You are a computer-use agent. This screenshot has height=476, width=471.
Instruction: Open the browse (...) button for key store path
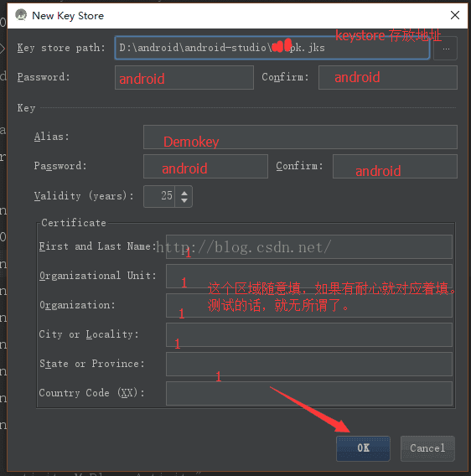[446, 49]
